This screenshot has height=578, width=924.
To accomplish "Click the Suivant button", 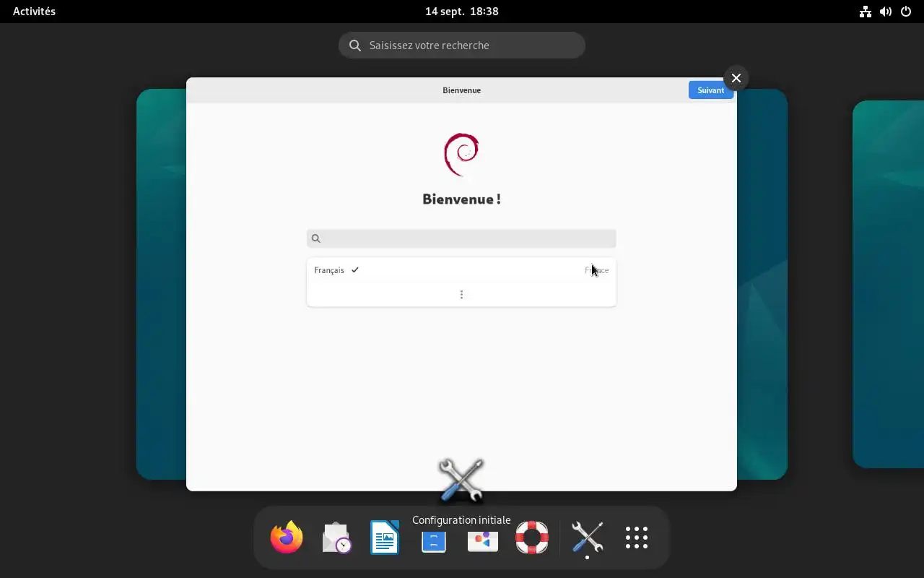I will click(x=711, y=90).
